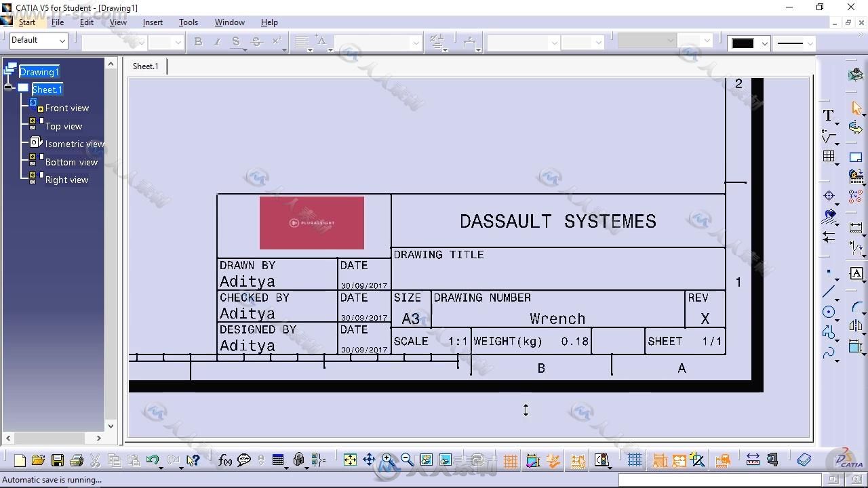Create a new document with New icon
This screenshot has height=488, width=868.
pos(20,461)
